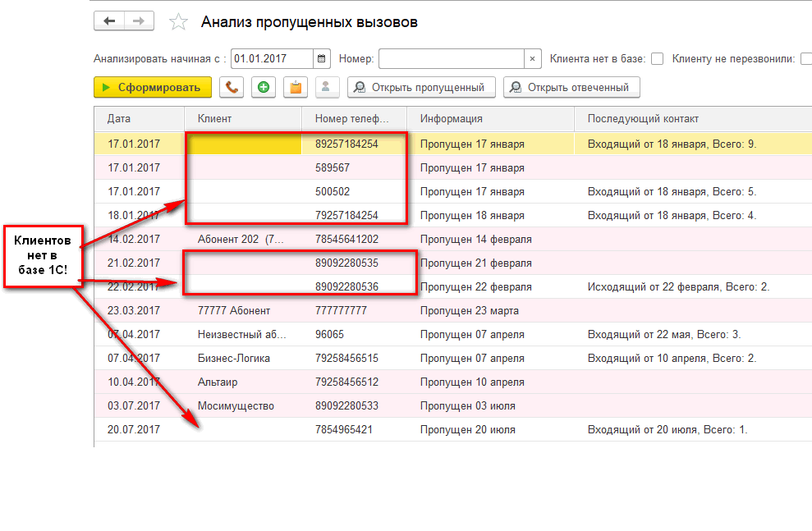Select phone number 89257184254 cell

point(346,144)
